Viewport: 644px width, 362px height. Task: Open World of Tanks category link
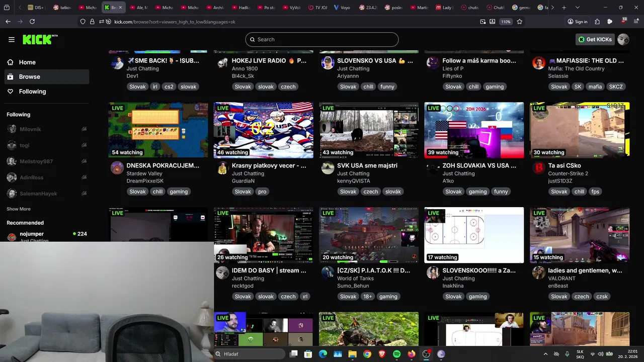click(x=355, y=279)
